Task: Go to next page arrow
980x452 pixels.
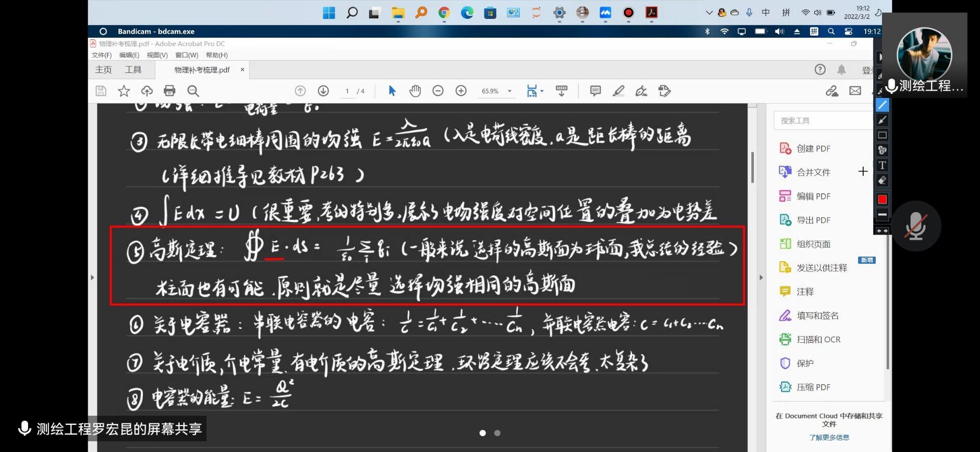Action: pos(323,91)
